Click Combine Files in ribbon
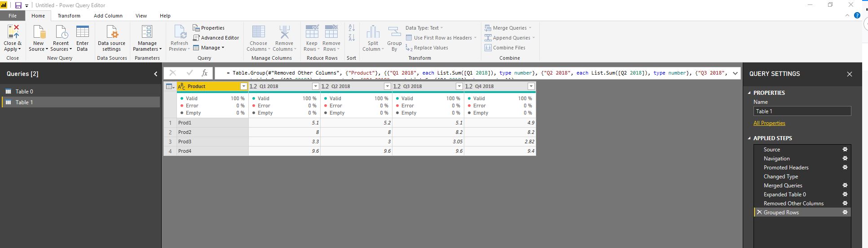This screenshot has width=868, height=248. coord(505,48)
